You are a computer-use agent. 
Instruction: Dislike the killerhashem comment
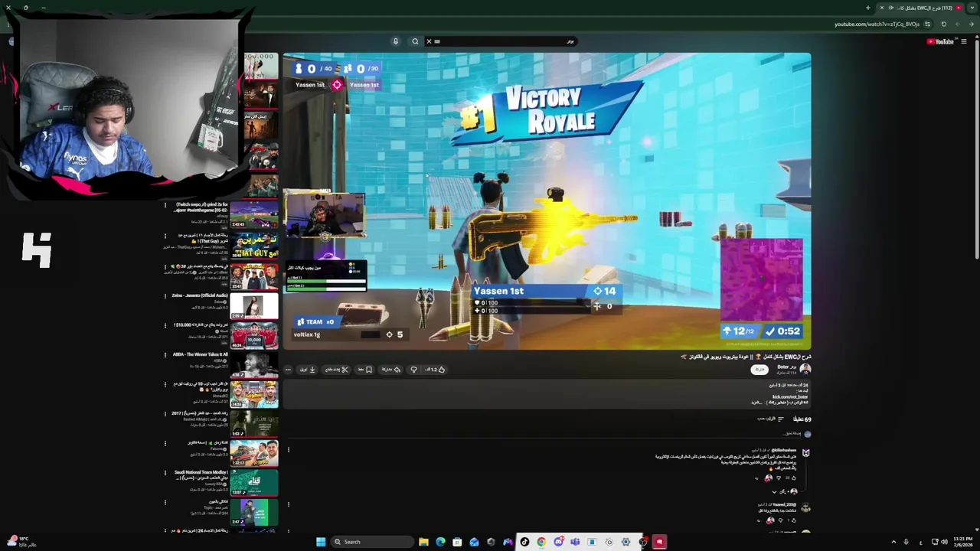[780, 478]
